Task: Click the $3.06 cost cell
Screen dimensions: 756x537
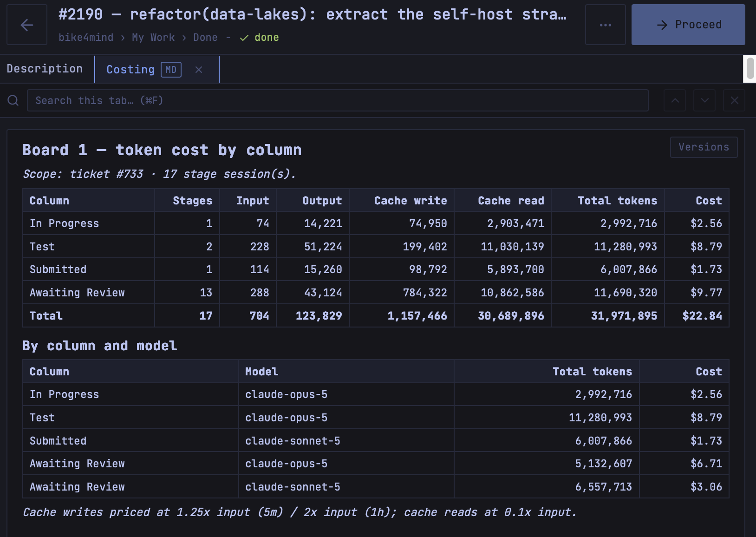Action: click(x=706, y=487)
